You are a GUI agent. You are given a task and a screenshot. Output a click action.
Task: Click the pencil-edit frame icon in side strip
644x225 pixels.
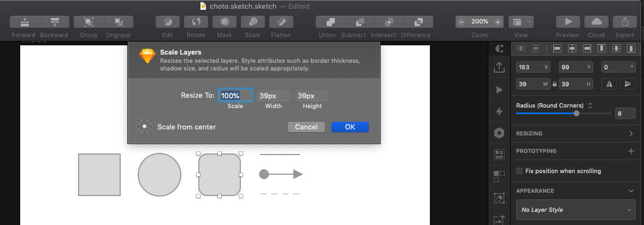tap(499, 199)
